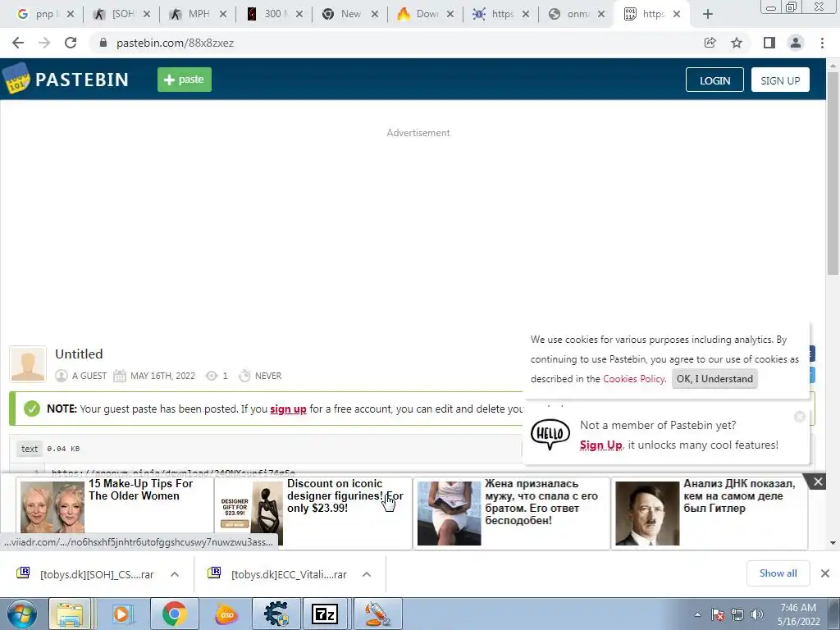Open File Explorer from taskbar
840x630 pixels.
click(x=71, y=614)
